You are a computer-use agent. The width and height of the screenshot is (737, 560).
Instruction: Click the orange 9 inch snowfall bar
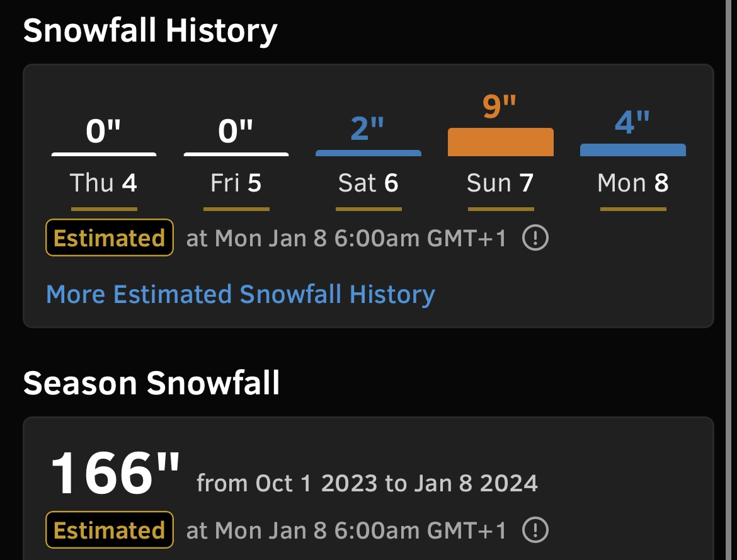click(501, 142)
